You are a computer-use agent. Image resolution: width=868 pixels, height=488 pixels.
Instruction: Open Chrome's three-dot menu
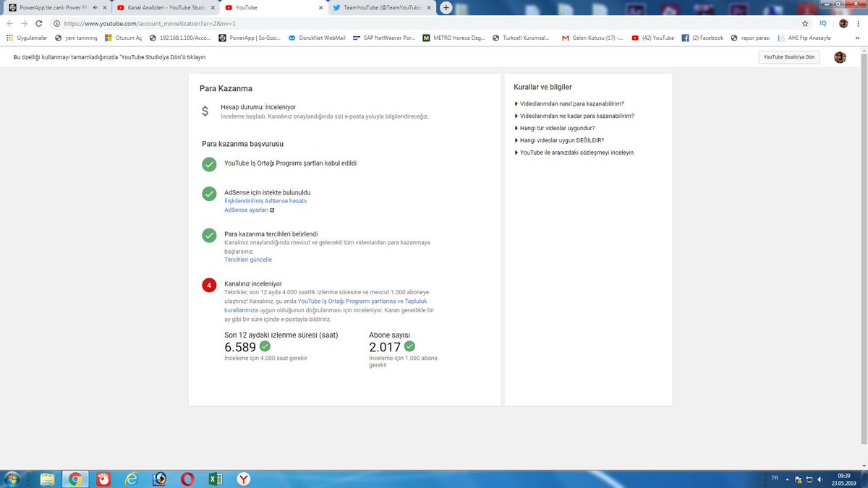click(857, 23)
